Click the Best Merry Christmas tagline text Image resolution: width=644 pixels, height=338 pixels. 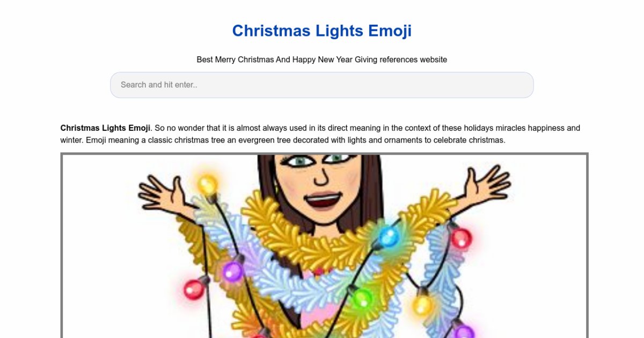point(321,60)
